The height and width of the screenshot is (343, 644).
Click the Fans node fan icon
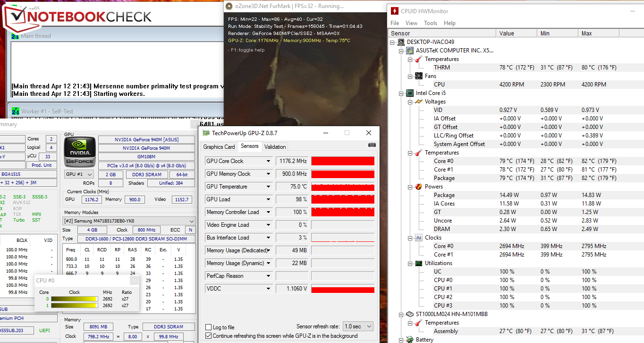tap(418, 76)
